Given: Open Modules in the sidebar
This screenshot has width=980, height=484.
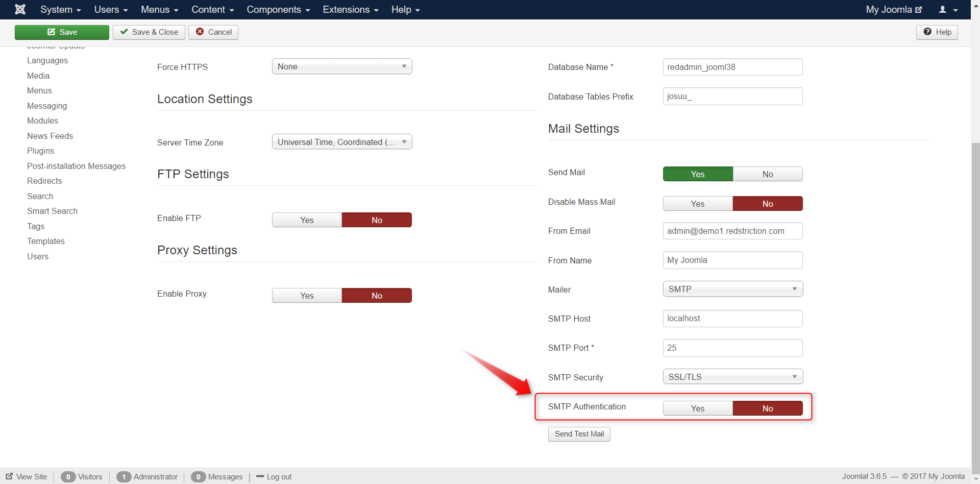Looking at the screenshot, I should tap(43, 120).
